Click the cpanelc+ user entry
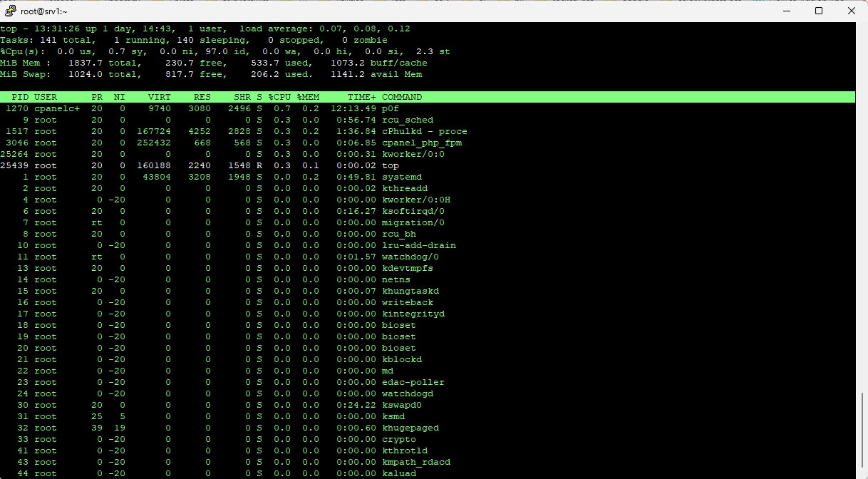868x479 pixels. [x=57, y=108]
